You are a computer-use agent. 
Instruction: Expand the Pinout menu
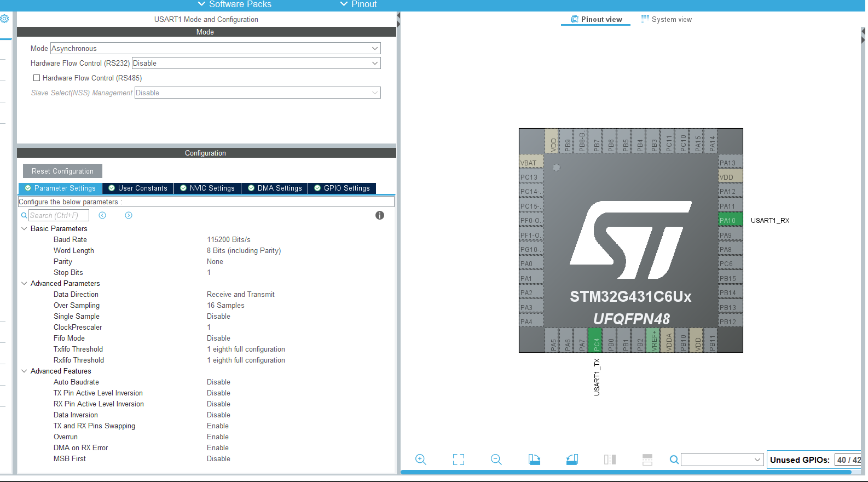point(358,4)
